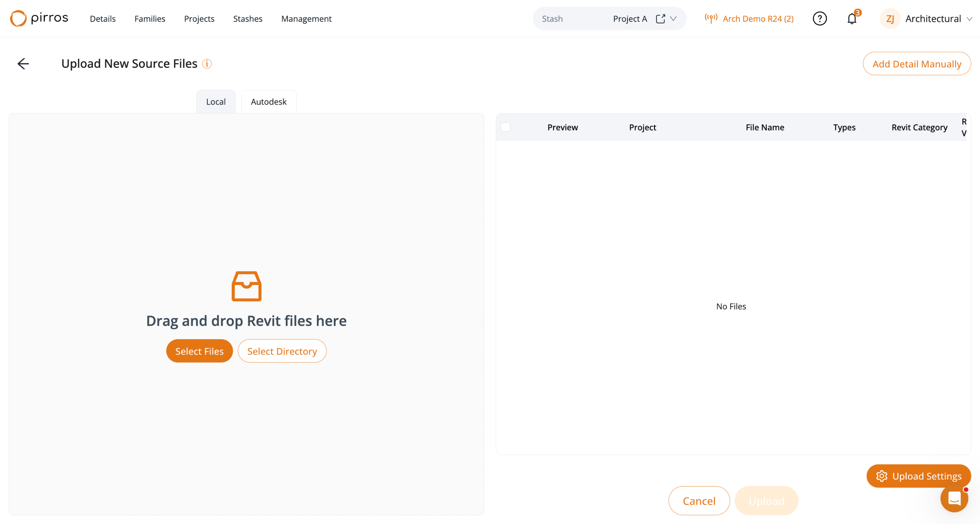This screenshot has height=524, width=980.
Task: Click the Add Detail Manually button
Action: (x=916, y=64)
